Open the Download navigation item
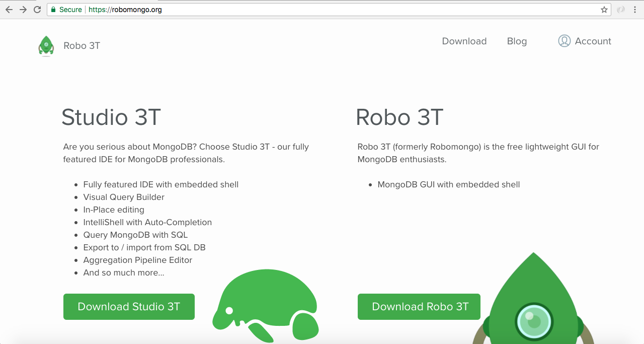Viewport: 644px width, 344px height. pos(464,41)
